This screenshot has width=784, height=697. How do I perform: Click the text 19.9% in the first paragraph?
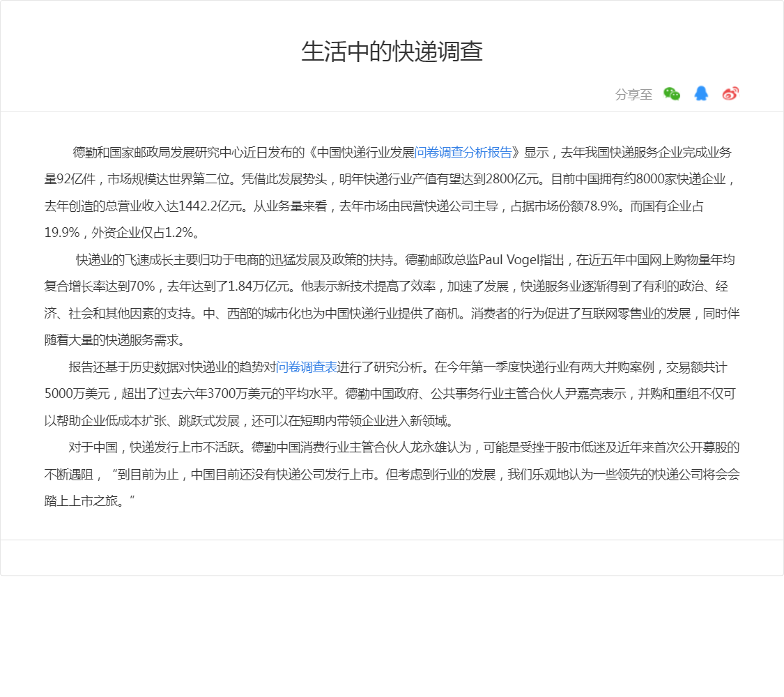pyautogui.click(x=62, y=233)
